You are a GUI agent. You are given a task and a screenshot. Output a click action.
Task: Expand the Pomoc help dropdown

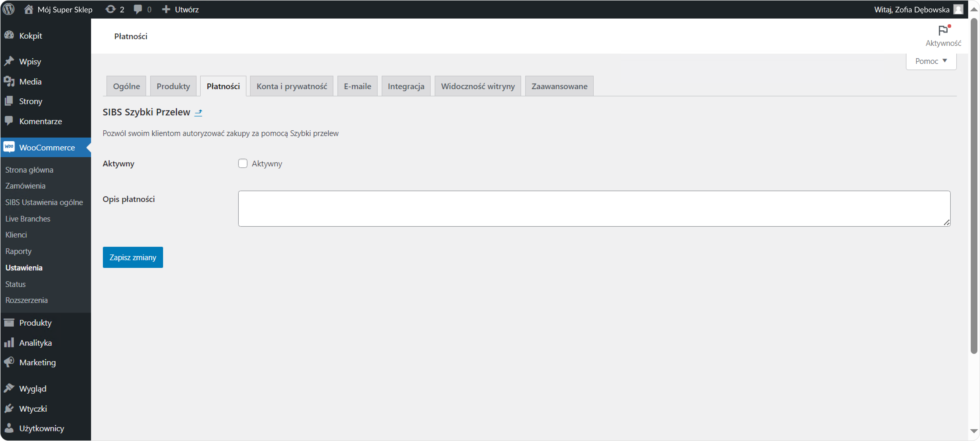click(931, 61)
